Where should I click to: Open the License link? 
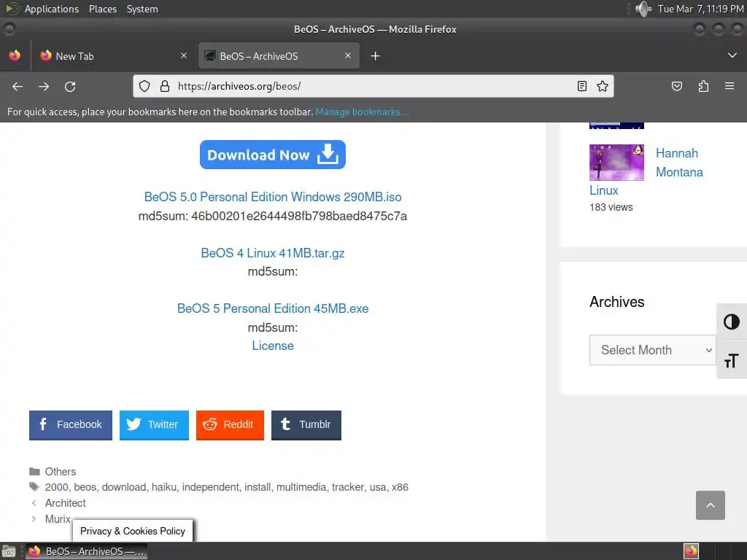coord(273,346)
